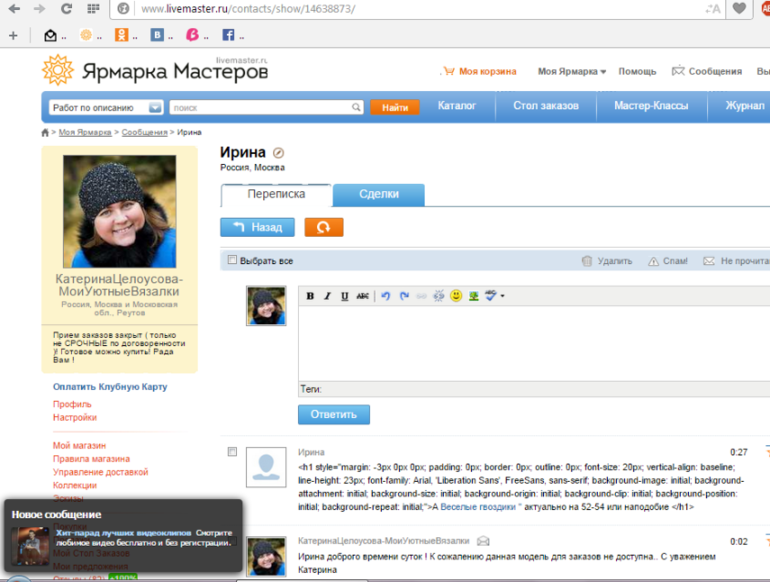The image size is (770, 582).
Task: Add page to favorites with heart icon
Action: 739,8
